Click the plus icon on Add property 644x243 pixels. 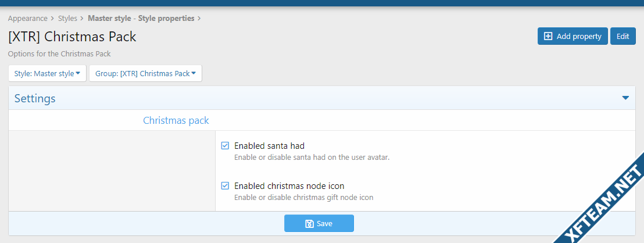coord(548,36)
